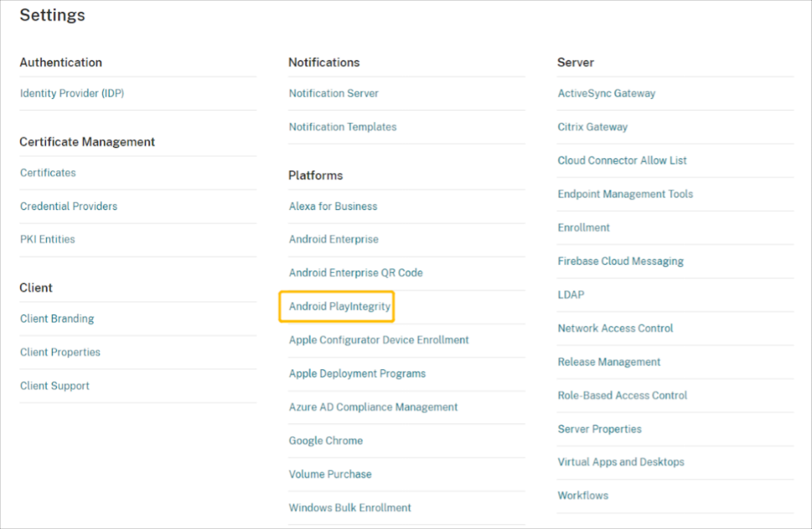The width and height of the screenshot is (812, 529).
Task: Go to Workflows settings
Action: pos(583,495)
